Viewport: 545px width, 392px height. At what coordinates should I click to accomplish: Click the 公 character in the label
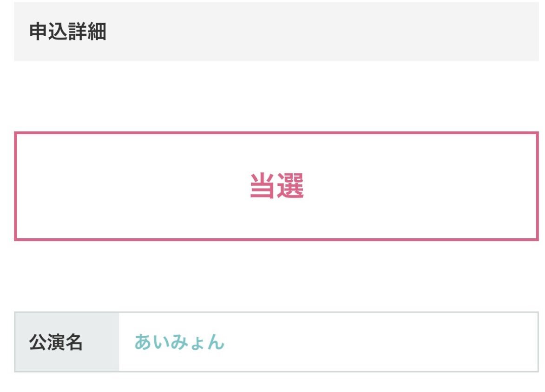tap(38, 342)
